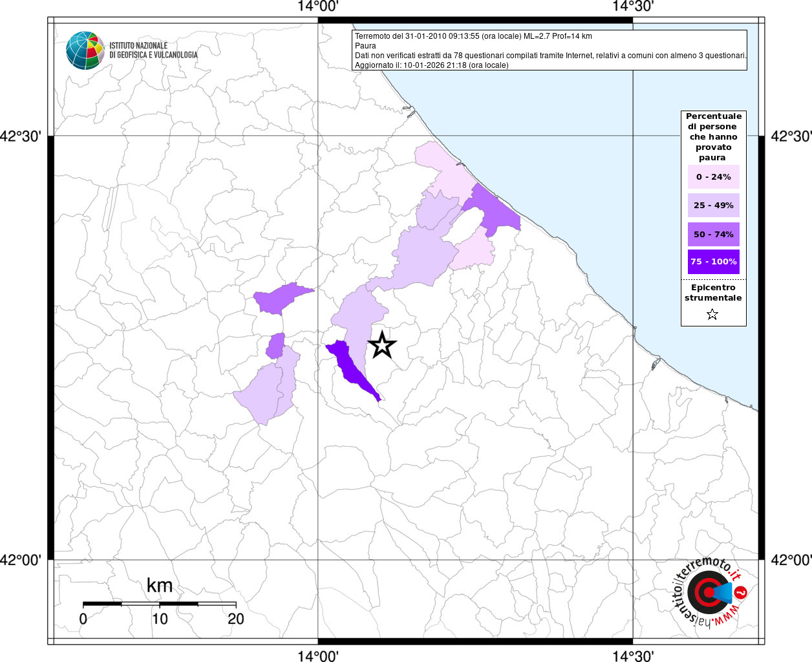Screen dimensions: 812x662
Task: Select the 50 - 74% legend swatch
Action: click(x=713, y=234)
